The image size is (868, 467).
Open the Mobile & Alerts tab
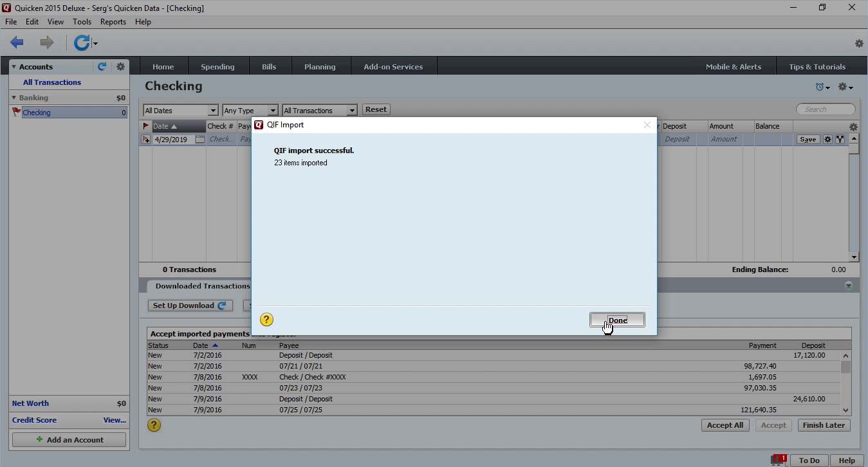tap(734, 66)
